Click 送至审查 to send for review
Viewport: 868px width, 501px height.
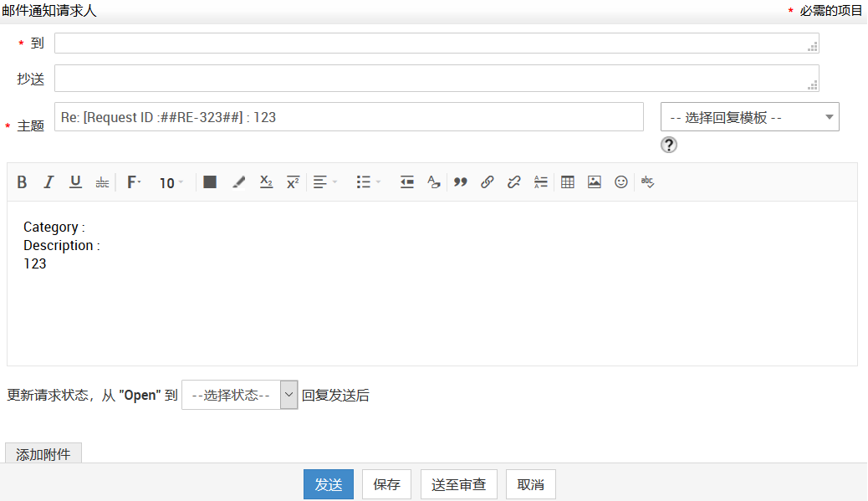(x=459, y=484)
